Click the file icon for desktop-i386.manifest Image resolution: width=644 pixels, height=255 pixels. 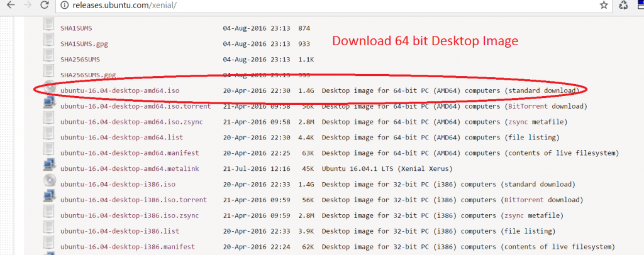point(48,242)
